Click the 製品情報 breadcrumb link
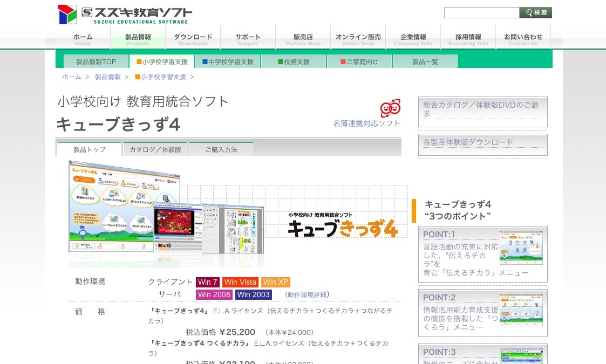This screenshot has width=606, height=364. pos(108,77)
